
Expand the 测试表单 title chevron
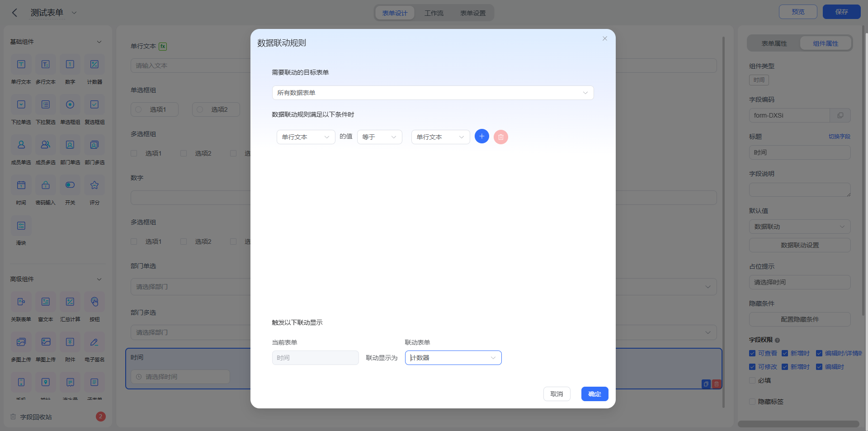[74, 13]
